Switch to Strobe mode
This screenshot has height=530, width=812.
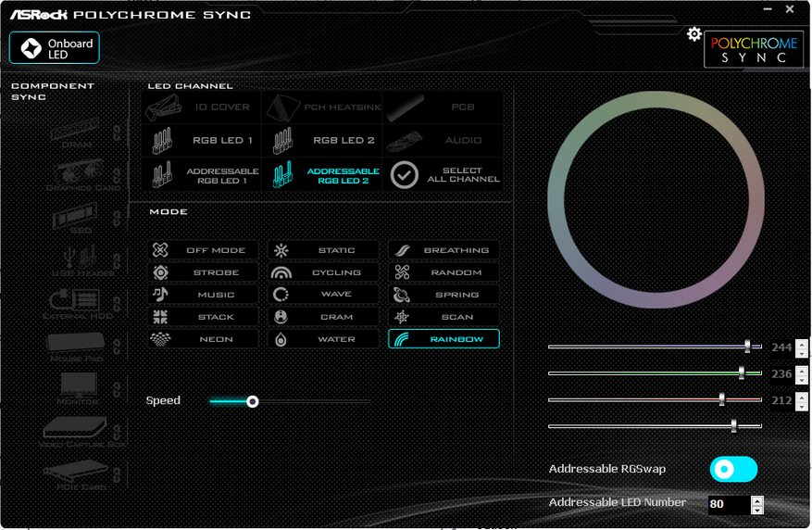pos(203,272)
